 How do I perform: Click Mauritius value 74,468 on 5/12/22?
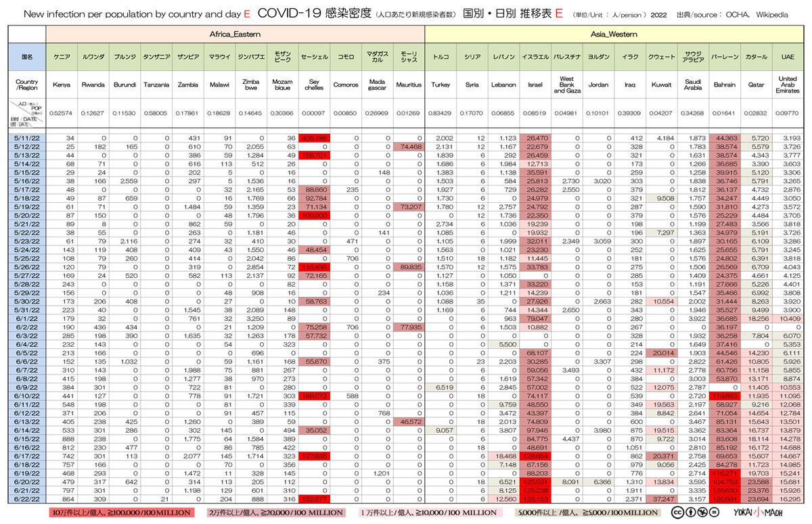pyautogui.click(x=409, y=147)
